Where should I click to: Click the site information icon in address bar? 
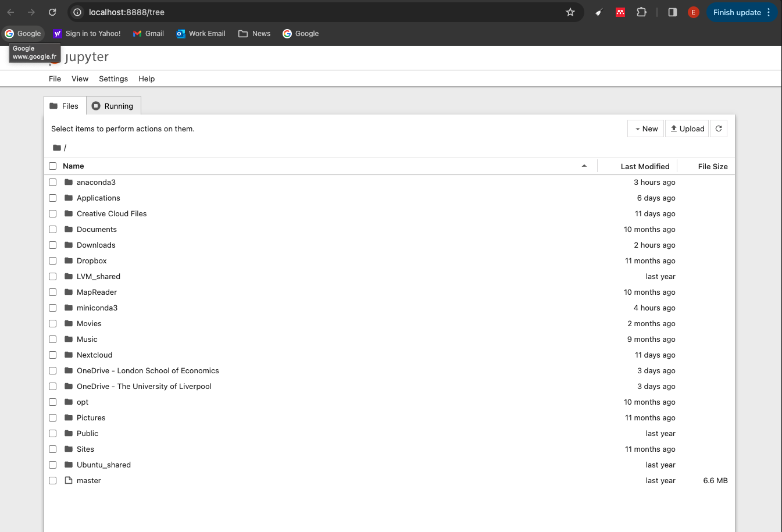[77, 12]
